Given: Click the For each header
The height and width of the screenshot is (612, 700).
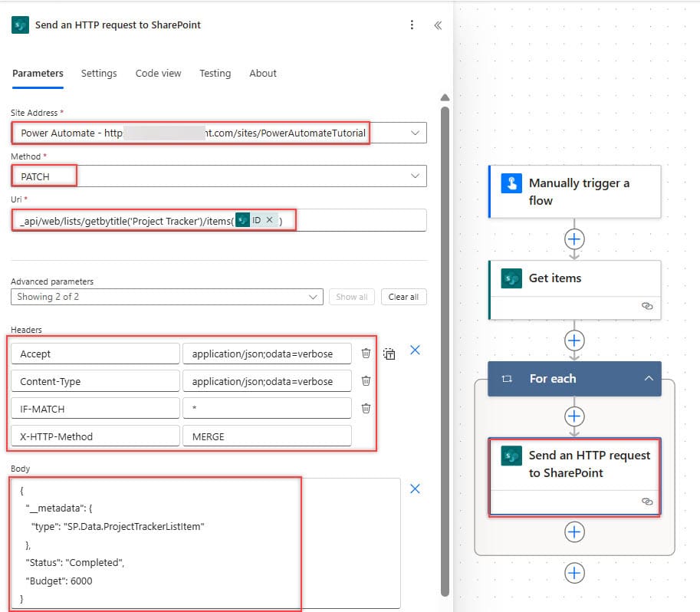Looking at the screenshot, I should [x=574, y=379].
